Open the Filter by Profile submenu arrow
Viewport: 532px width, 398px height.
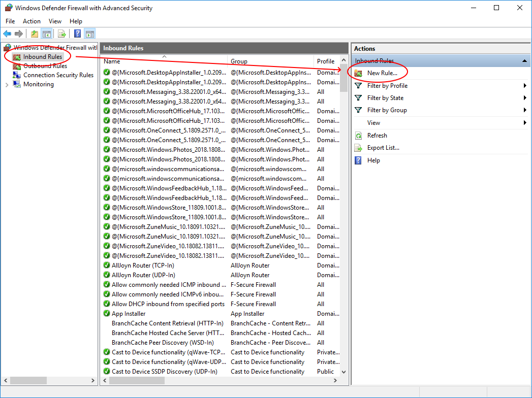click(525, 86)
